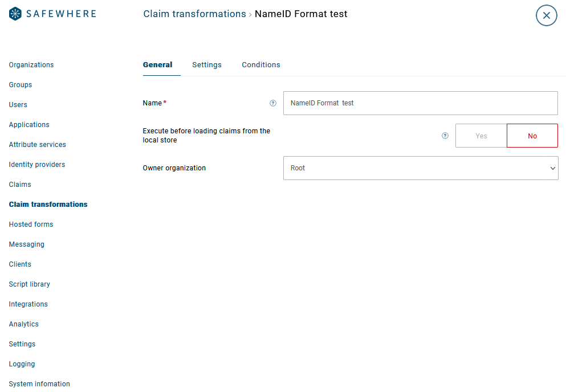566x392 pixels.
Task: Click the Claim transformations breadcrumb link
Action: tap(194, 14)
